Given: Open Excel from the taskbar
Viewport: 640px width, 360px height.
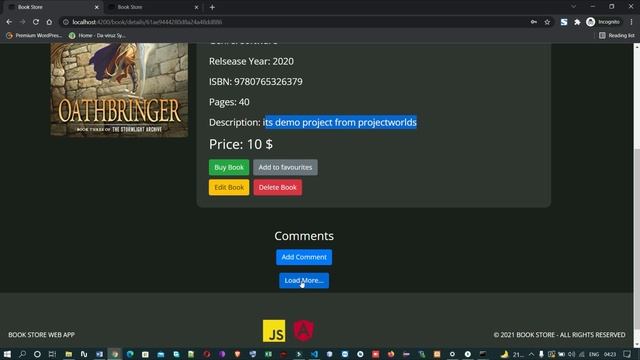Looking at the screenshot, I should tap(268, 354).
